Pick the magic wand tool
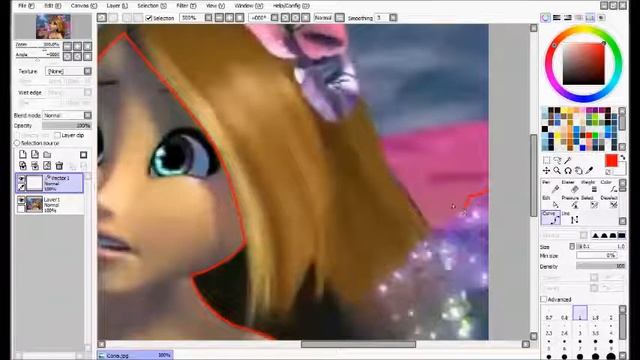The height and width of the screenshot is (360, 640). coord(568,160)
